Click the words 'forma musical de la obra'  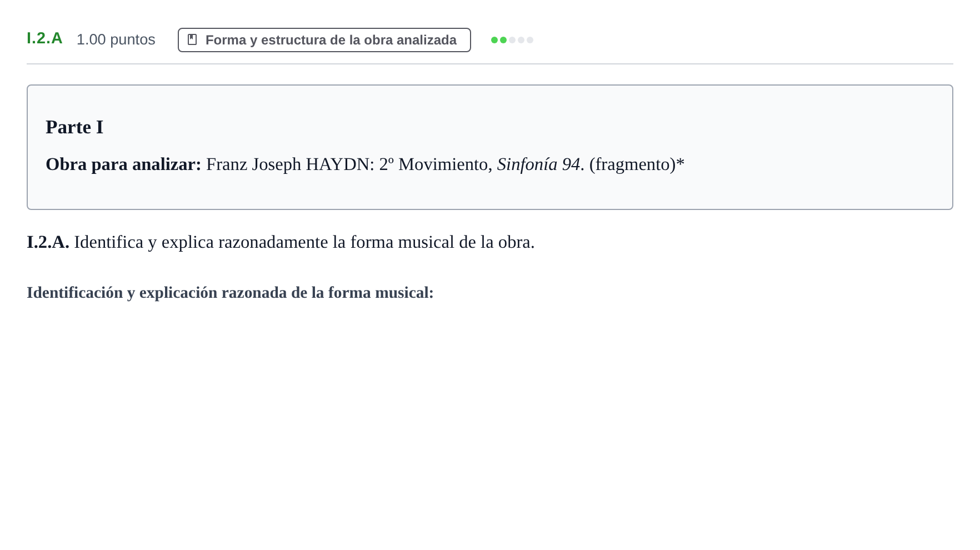click(441, 242)
